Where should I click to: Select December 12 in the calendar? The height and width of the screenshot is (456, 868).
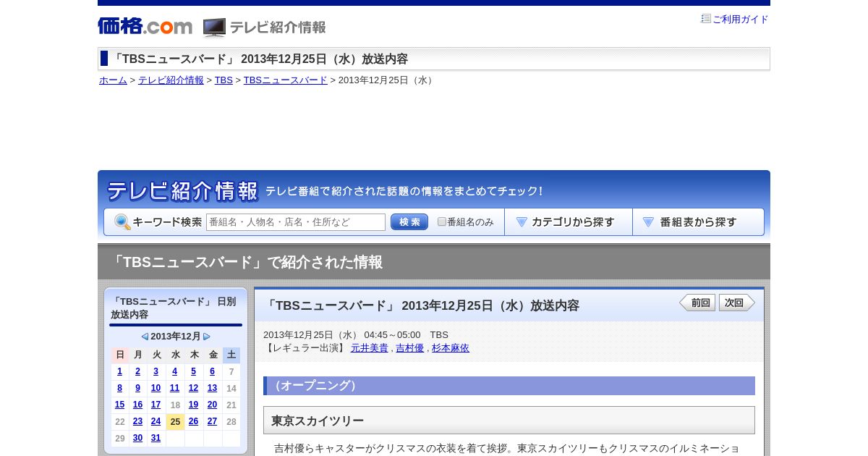point(194,388)
